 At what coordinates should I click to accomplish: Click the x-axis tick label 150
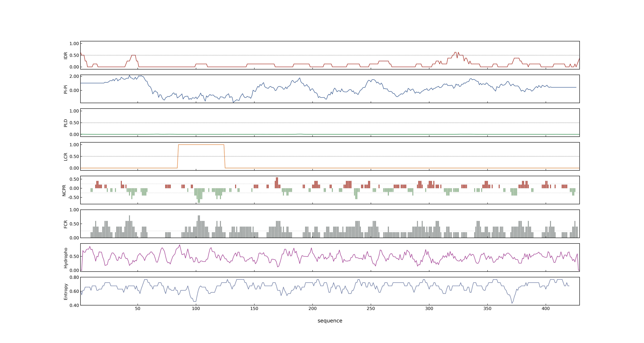[254, 309]
